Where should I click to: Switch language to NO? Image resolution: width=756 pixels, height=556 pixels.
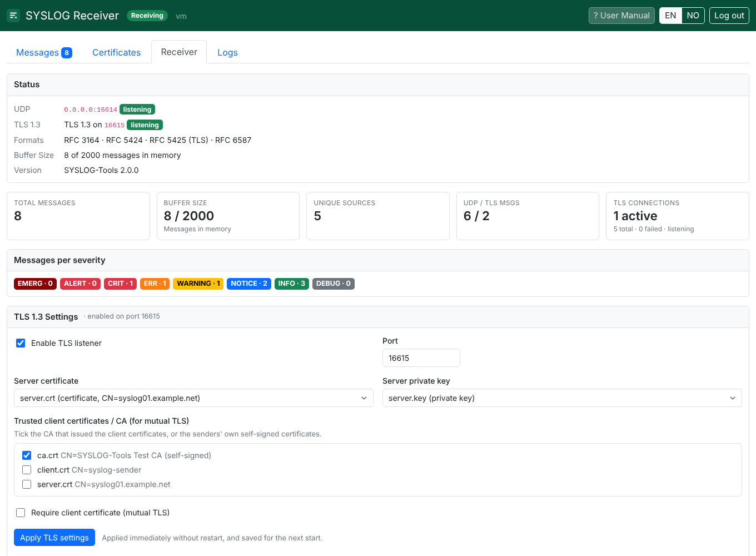pyautogui.click(x=693, y=16)
